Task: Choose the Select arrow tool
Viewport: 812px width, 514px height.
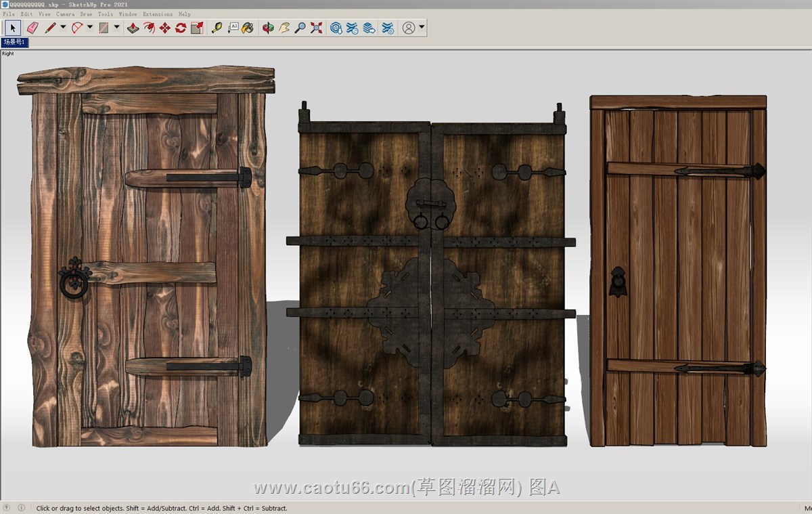Action: (x=12, y=28)
